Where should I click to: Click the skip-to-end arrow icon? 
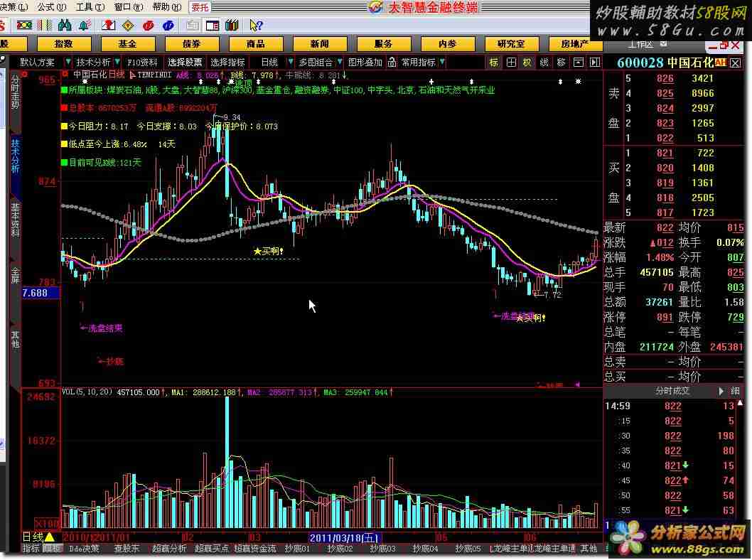[595, 63]
